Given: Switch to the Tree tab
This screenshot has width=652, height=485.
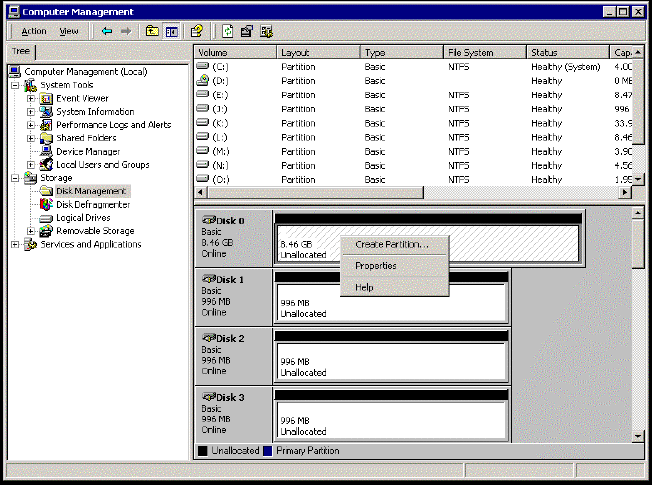Looking at the screenshot, I should [21, 52].
